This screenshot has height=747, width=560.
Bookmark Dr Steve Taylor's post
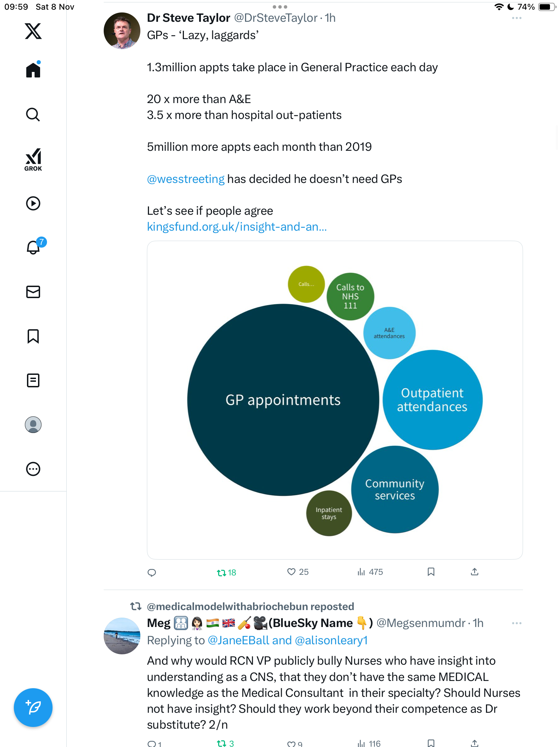pyautogui.click(x=431, y=572)
